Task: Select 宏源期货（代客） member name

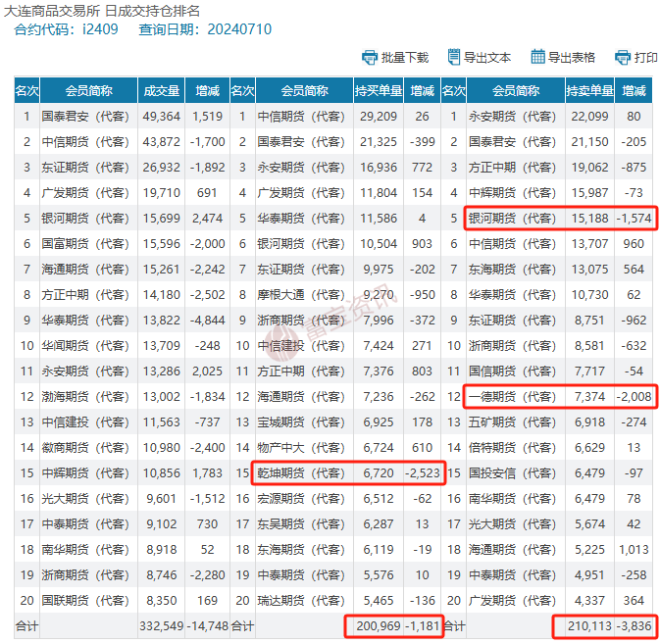Action: tap(301, 499)
